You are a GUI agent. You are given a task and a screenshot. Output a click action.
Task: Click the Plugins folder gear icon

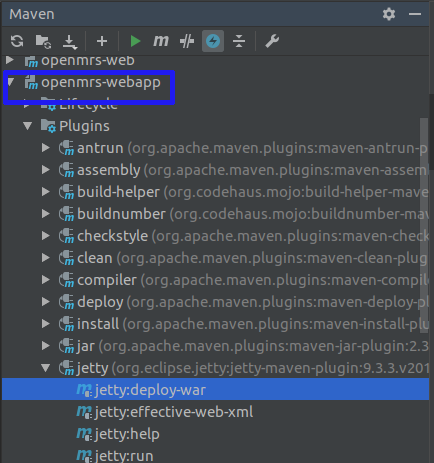pyautogui.click(x=48, y=126)
